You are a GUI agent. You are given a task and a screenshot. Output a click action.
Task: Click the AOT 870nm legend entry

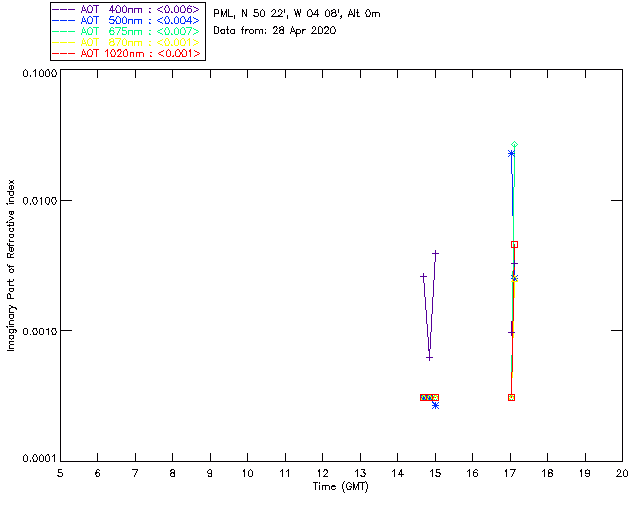128,42
